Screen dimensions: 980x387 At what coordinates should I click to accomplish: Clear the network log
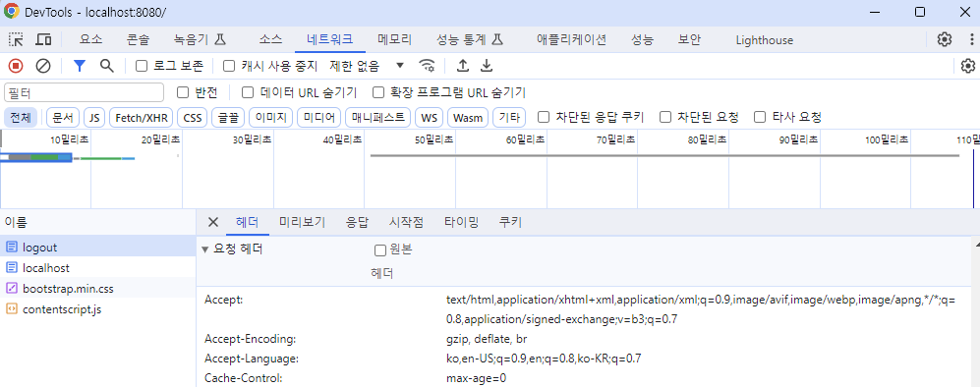click(x=42, y=66)
